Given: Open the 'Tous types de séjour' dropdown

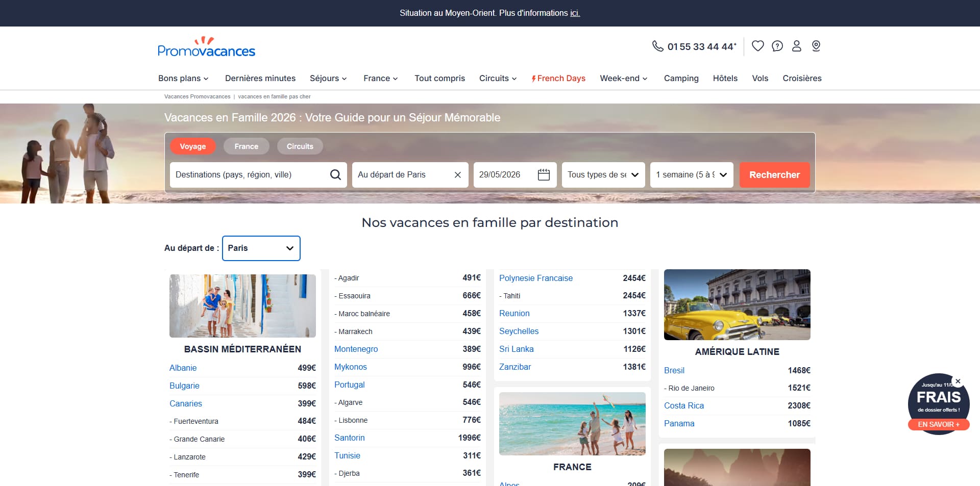Looking at the screenshot, I should click(x=603, y=175).
